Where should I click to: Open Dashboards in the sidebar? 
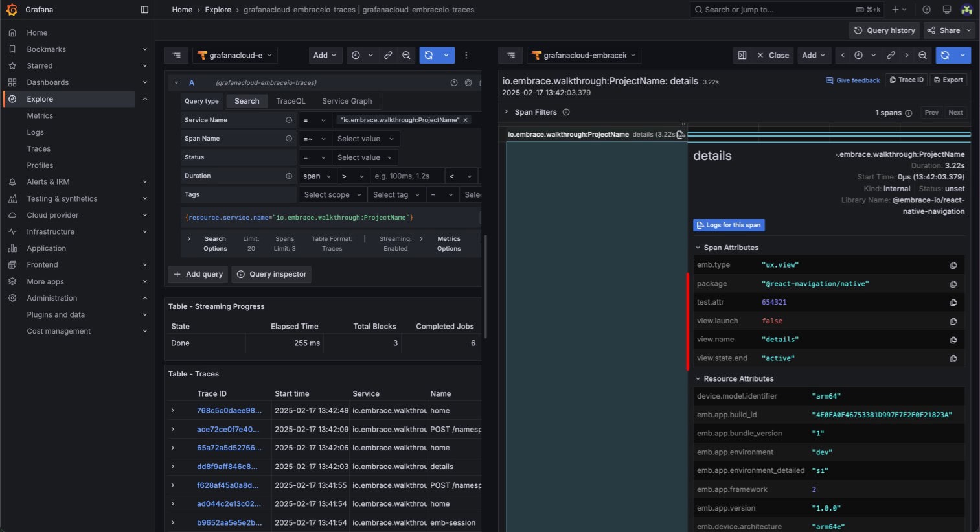coord(48,82)
